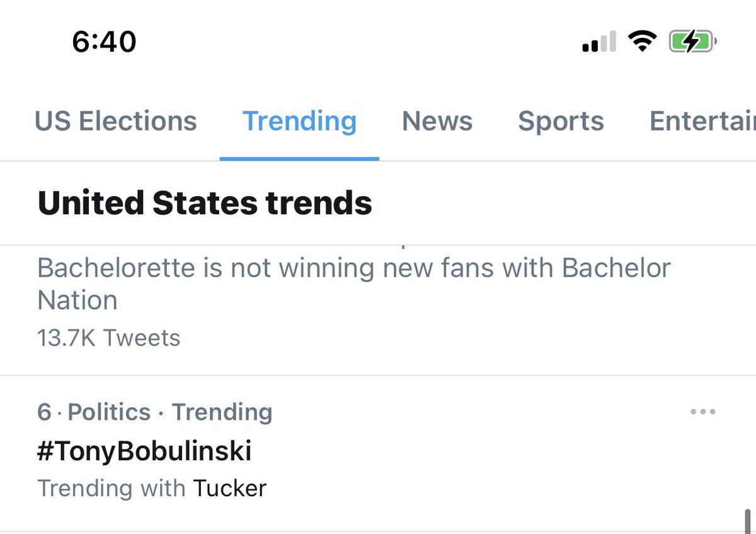756x534 pixels.
Task: Select the Trending tab
Action: click(299, 121)
